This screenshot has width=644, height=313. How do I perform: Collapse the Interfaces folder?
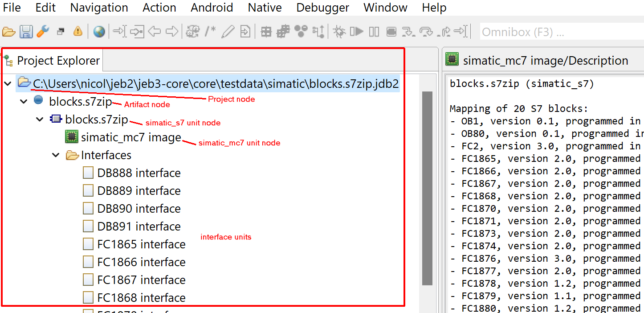(x=56, y=155)
